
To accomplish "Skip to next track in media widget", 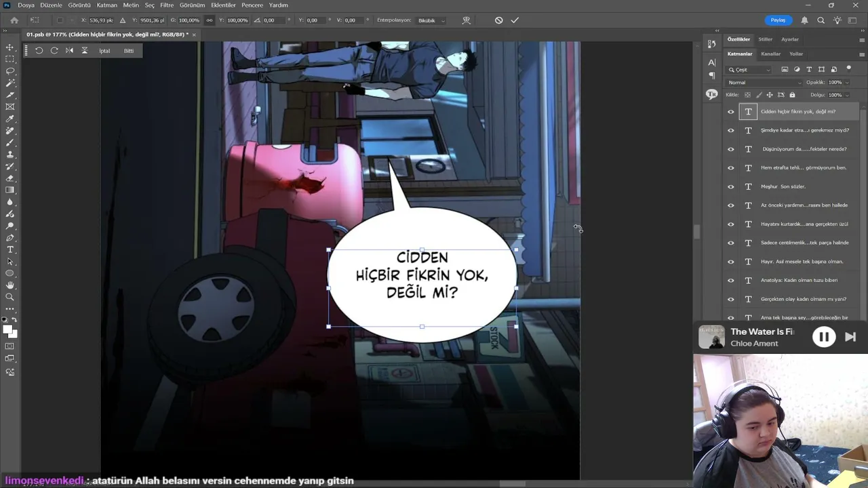I will [x=850, y=337].
